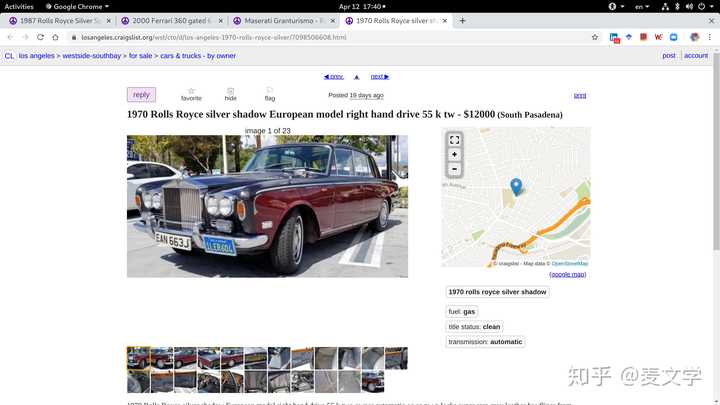The width and height of the screenshot is (720, 405).
Task: Favorite this listing with the star
Action: click(x=191, y=94)
